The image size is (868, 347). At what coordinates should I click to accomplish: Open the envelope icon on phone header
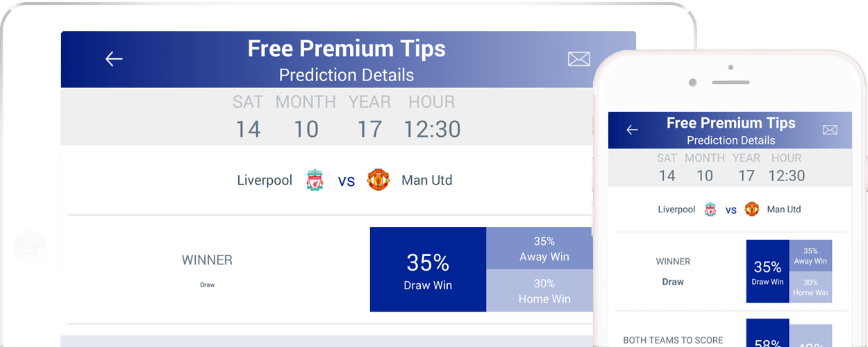pos(830,130)
